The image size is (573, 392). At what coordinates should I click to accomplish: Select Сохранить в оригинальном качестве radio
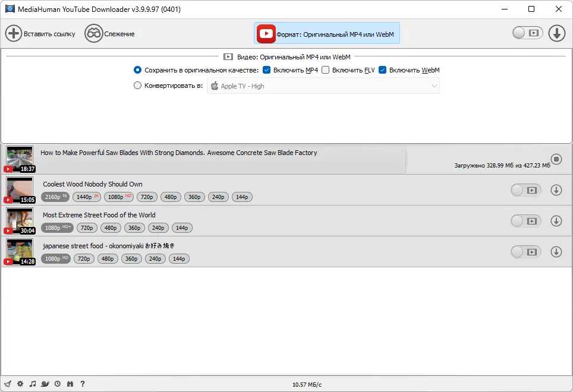point(137,69)
